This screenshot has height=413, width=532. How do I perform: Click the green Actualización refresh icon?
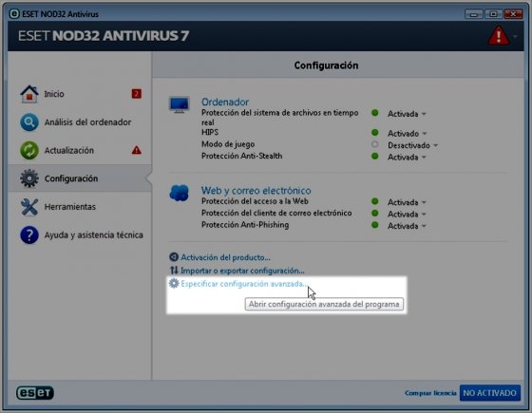[29, 150]
